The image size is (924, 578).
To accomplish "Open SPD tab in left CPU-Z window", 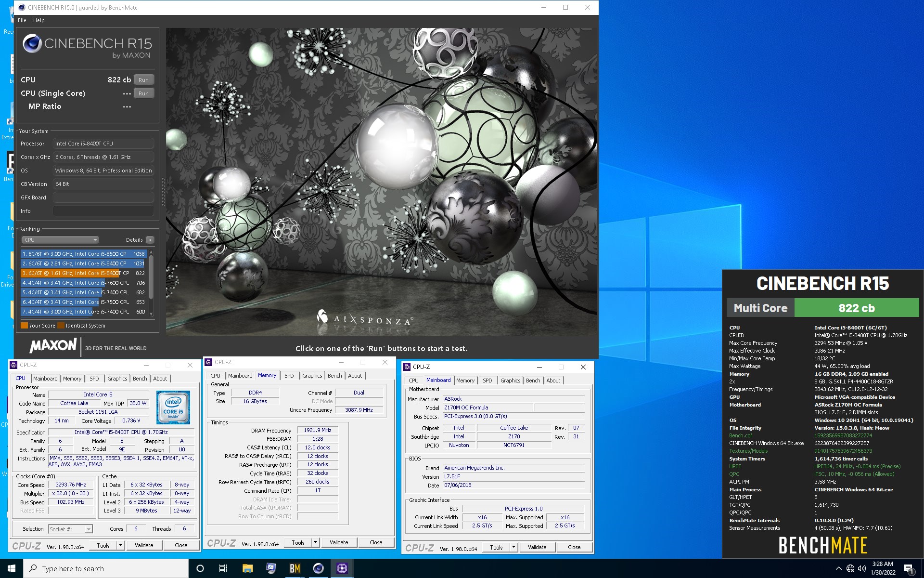I will coord(94,379).
